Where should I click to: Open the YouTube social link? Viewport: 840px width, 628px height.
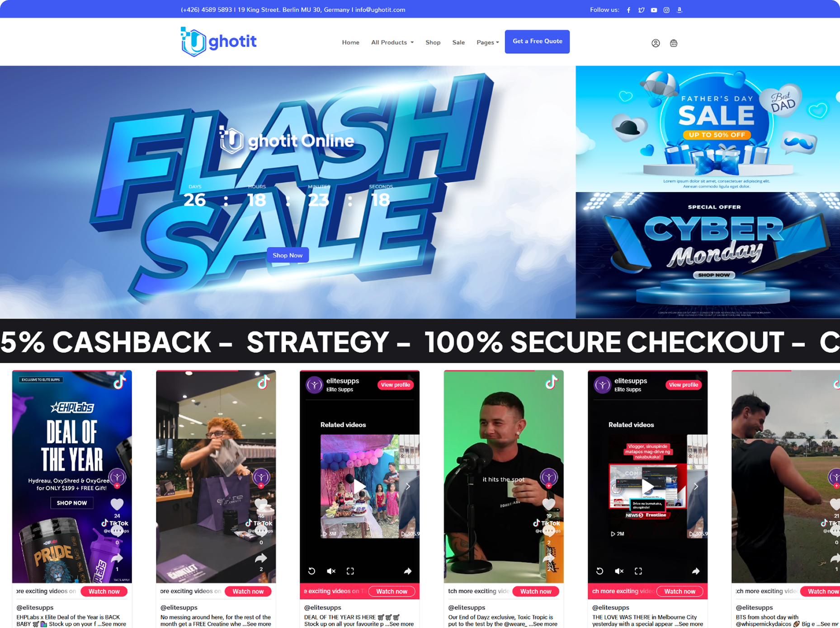(654, 10)
